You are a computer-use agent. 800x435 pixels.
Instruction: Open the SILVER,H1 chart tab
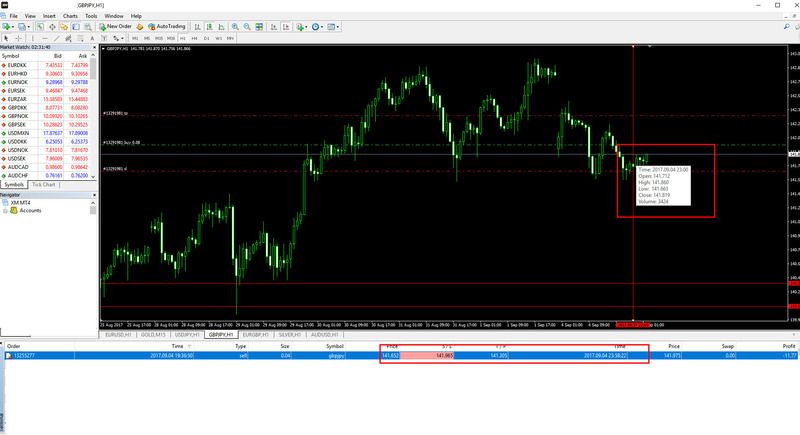(289, 335)
